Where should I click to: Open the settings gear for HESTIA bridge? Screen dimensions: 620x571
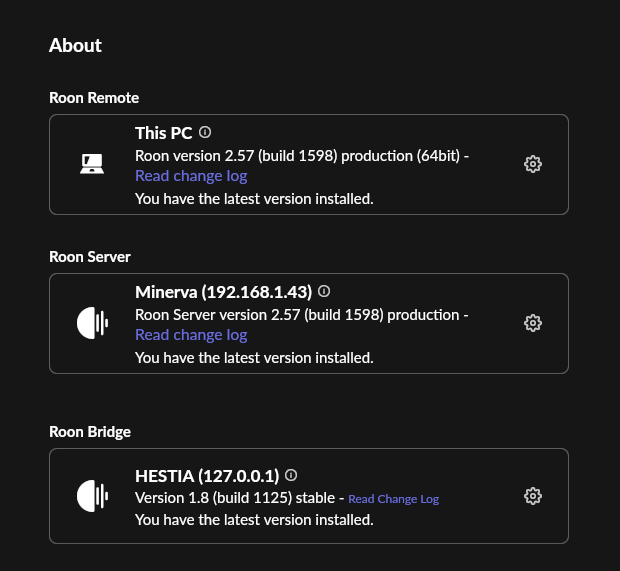tap(533, 496)
